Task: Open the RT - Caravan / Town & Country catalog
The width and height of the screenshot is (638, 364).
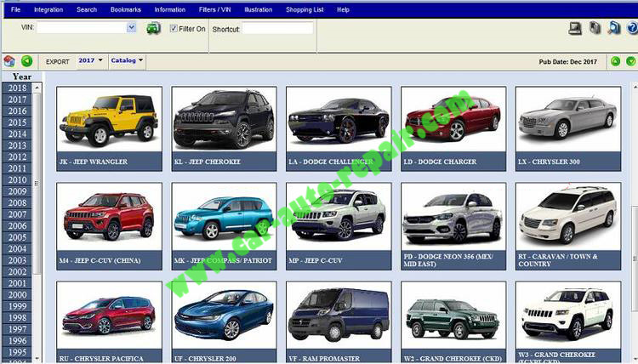Action: click(568, 226)
